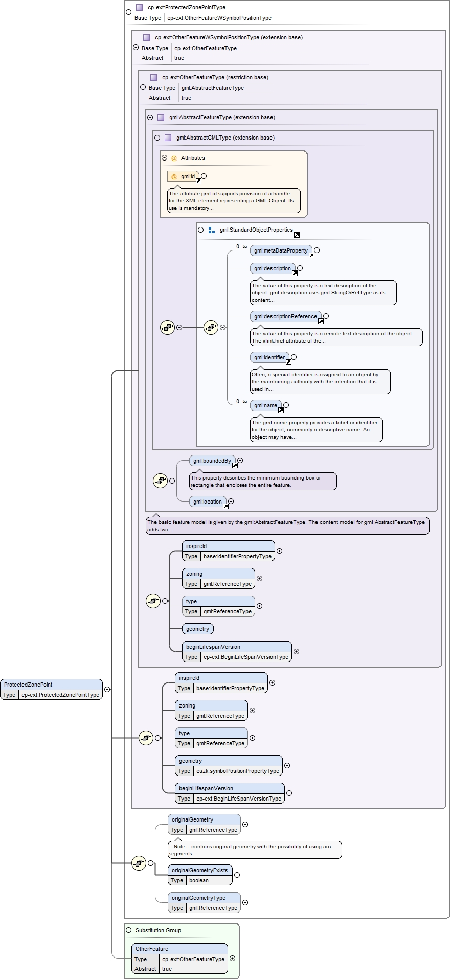The height and width of the screenshot is (980, 451).
Task: Click sequence compositor beside gml:boundedBy
Action: click(160, 481)
